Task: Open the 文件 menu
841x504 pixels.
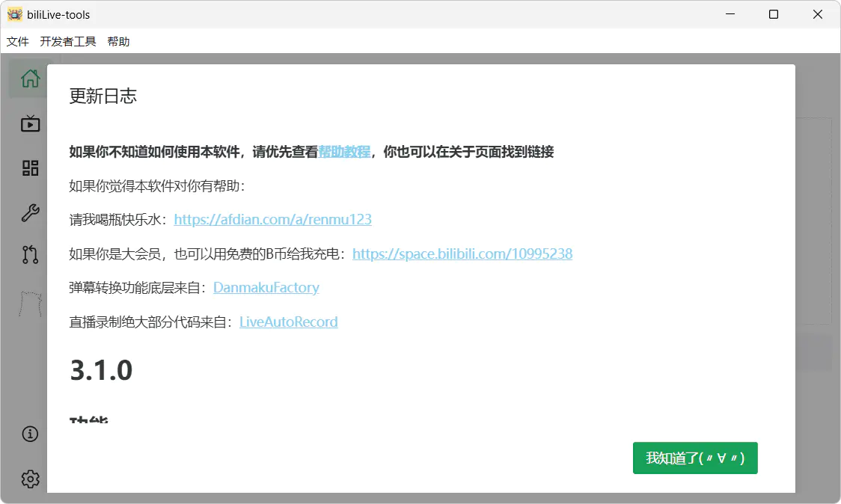Action: pyautogui.click(x=17, y=41)
